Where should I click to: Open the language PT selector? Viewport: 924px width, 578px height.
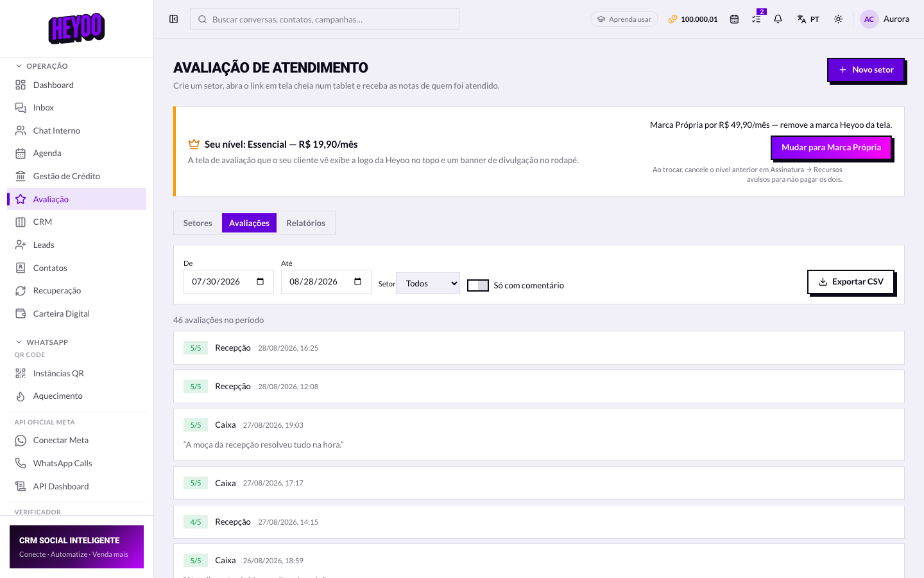pos(808,19)
